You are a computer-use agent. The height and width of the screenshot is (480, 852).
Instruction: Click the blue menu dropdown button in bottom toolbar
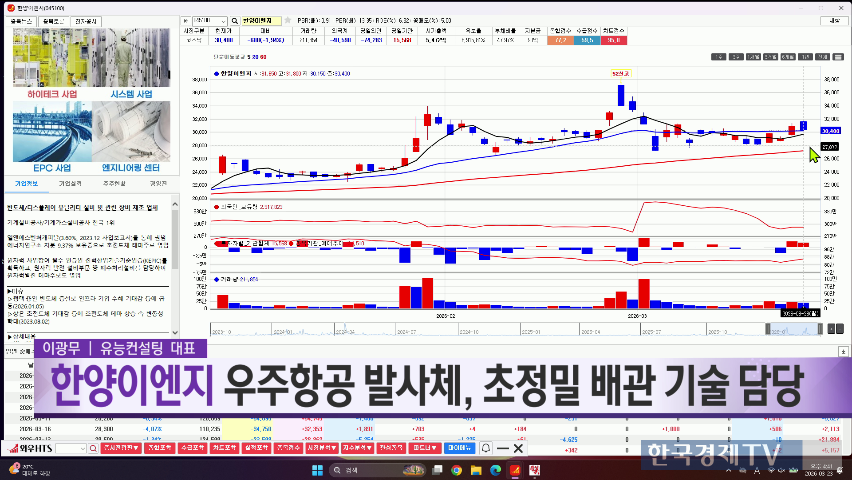click(459, 449)
